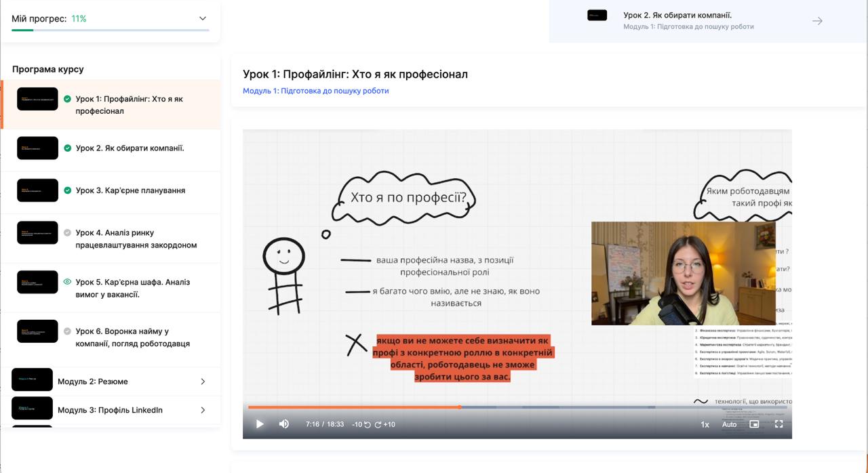Click thumbnail of Урок 3 in sidebar

click(x=37, y=190)
